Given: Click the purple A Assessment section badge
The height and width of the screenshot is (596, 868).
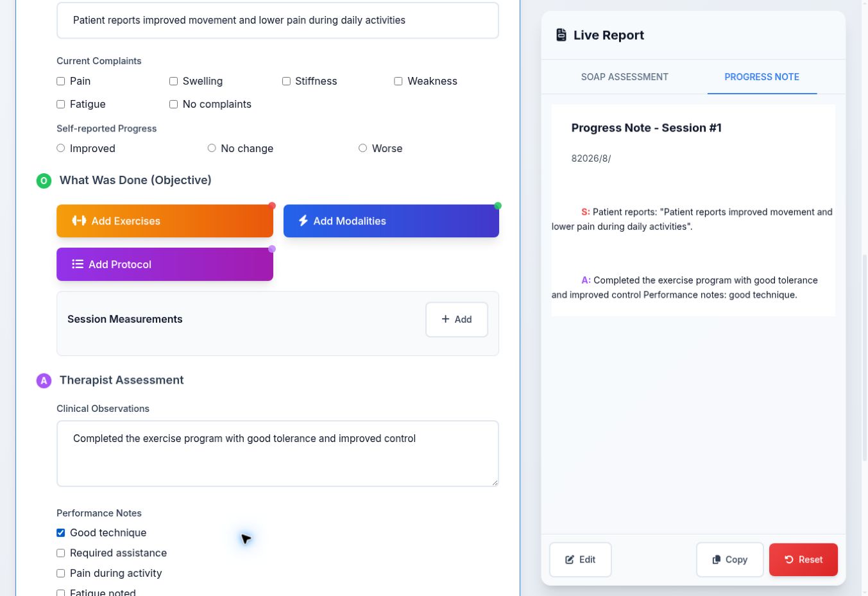Looking at the screenshot, I should [x=44, y=381].
